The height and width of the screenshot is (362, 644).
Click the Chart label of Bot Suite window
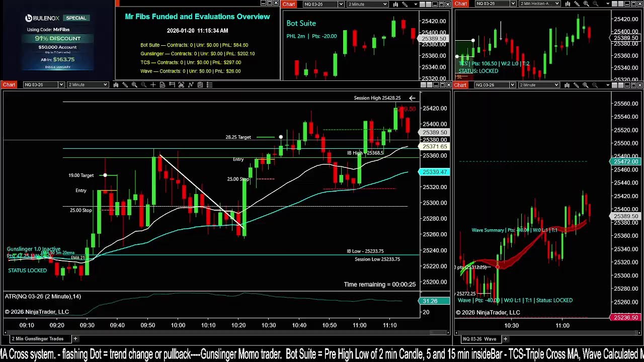point(289,4)
